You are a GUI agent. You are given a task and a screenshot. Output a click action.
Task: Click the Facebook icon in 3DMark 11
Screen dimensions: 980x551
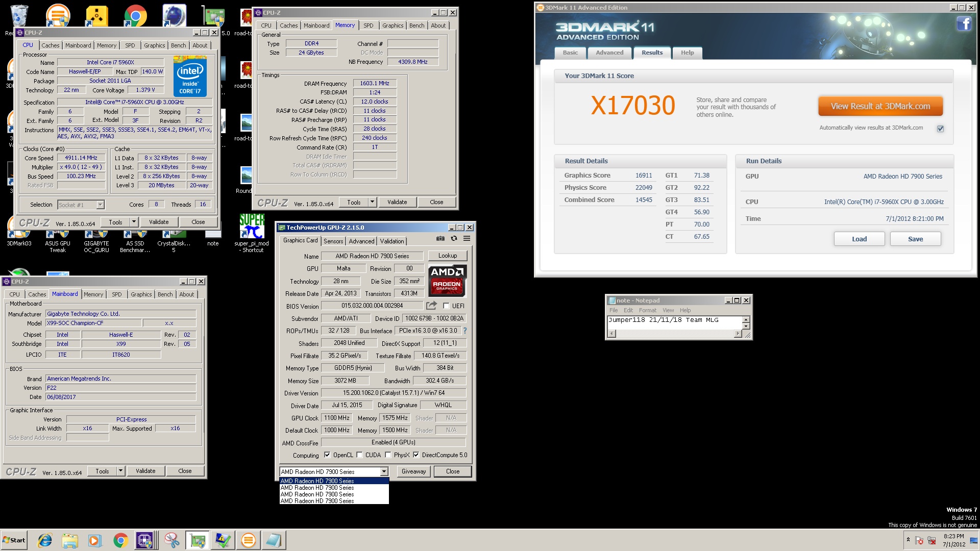(x=964, y=23)
